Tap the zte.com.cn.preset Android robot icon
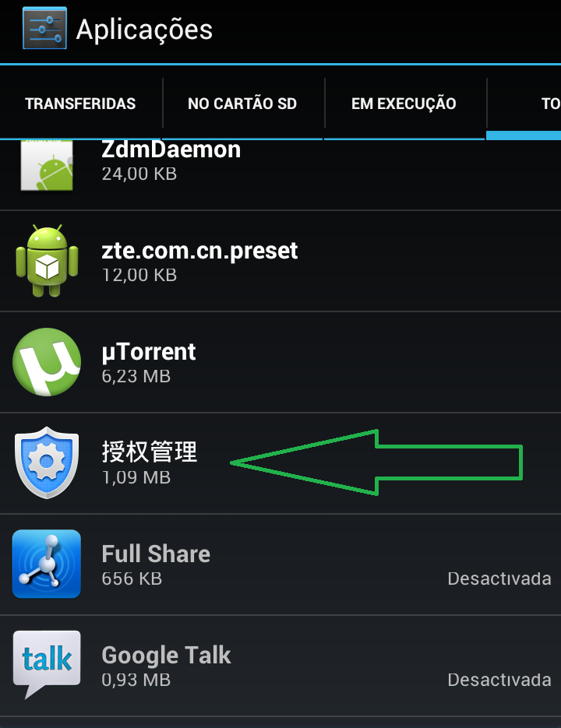Viewport: 561px width, 728px height. [x=47, y=261]
